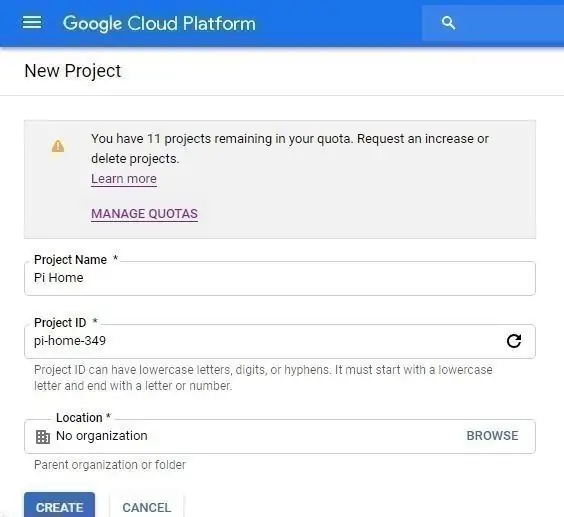The width and height of the screenshot is (564, 517).
Task: Cancel new project creation
Action: click(146, 506)
